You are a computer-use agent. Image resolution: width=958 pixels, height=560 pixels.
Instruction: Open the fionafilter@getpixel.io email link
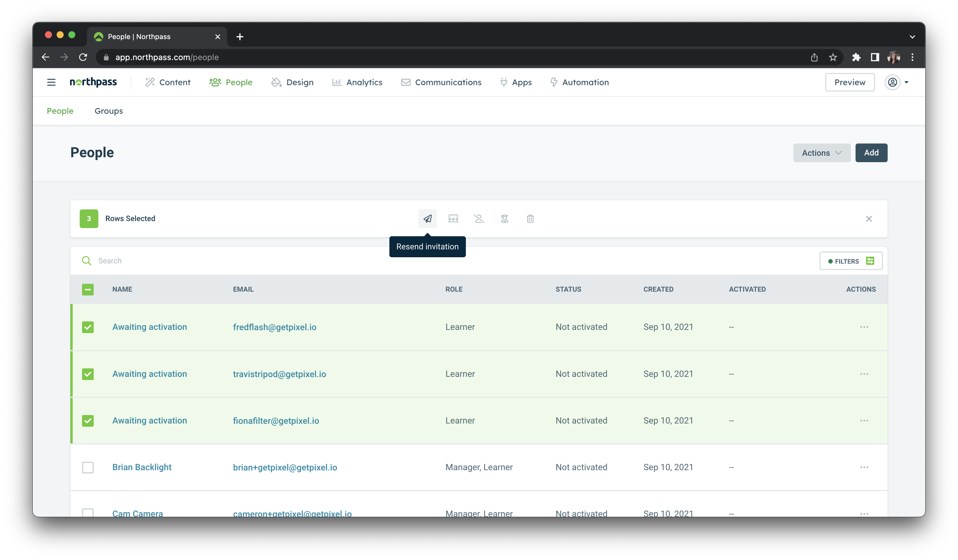pyautogui.click(x=276, y=421)
